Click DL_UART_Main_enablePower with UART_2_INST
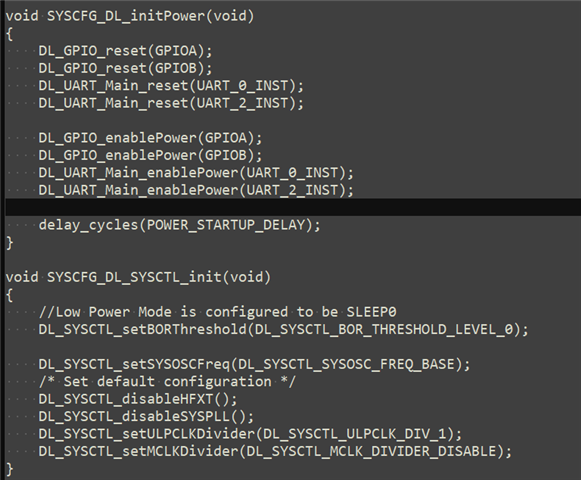The width and height of the screenshot is (581, 480). [196, 190]
